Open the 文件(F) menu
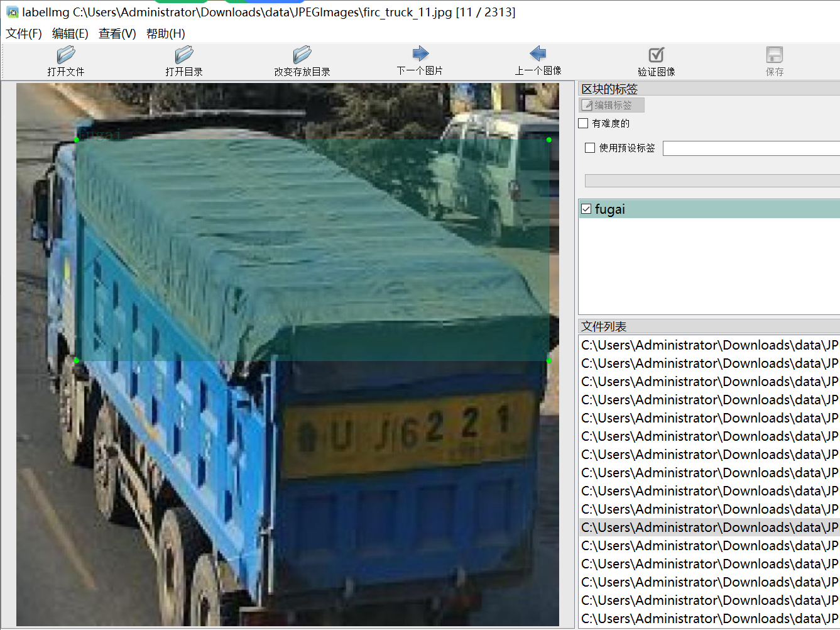The image size is (840, 630). [x=24, y=34]
